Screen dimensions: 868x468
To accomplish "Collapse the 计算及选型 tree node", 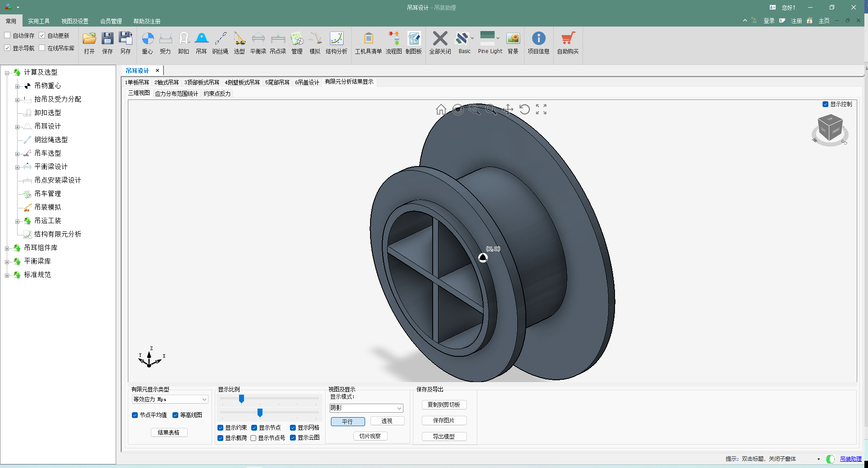I will pyautogui.click(x=7, y=72).
